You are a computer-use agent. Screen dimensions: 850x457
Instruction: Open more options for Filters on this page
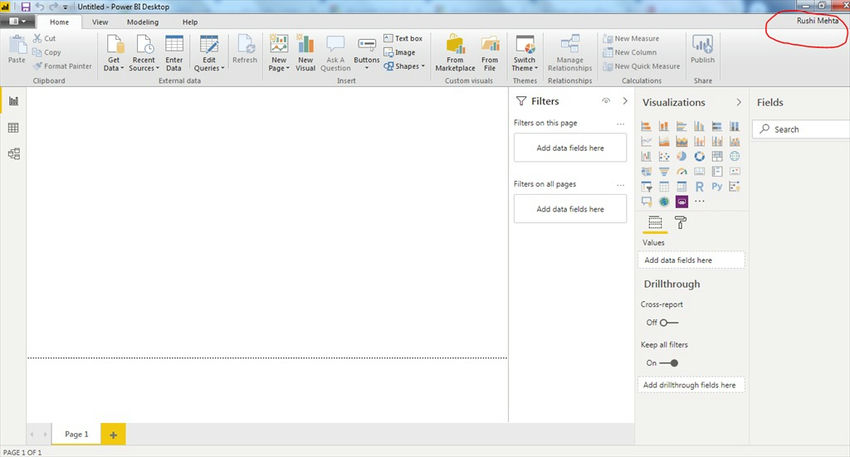point(620,124)
